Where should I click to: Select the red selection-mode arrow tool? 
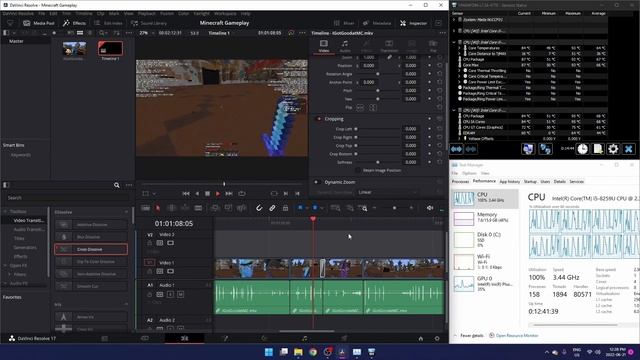click(158, 208)
